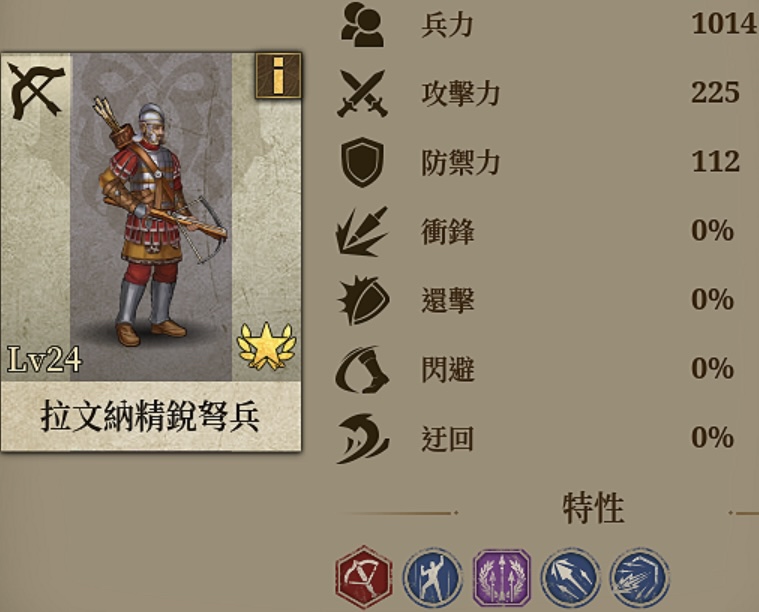
Task: Select the purple laurel arrows trait icon
Action: click(x=502, y=578)
